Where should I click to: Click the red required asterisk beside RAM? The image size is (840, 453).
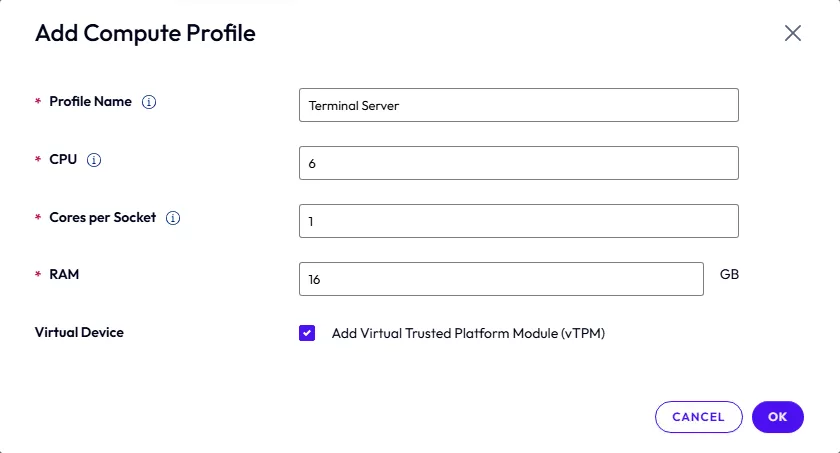pyautogui.click(x=38, y=275)
